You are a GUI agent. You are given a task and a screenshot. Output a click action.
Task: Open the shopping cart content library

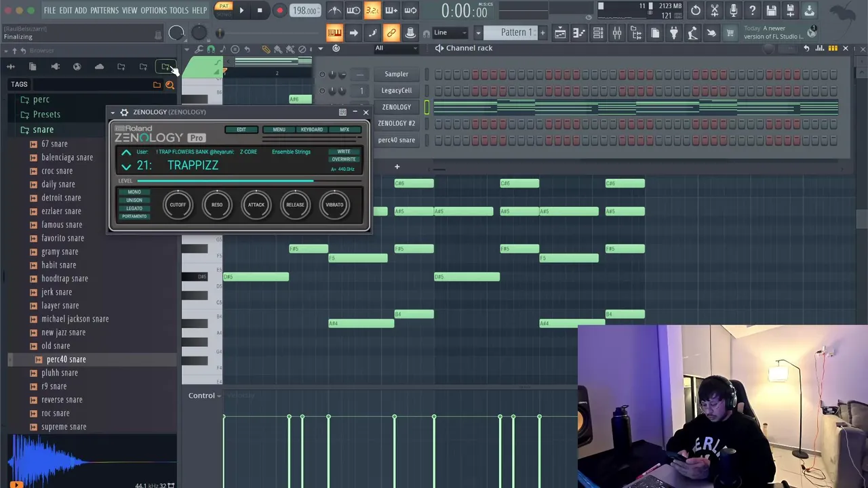coord(730,33)
